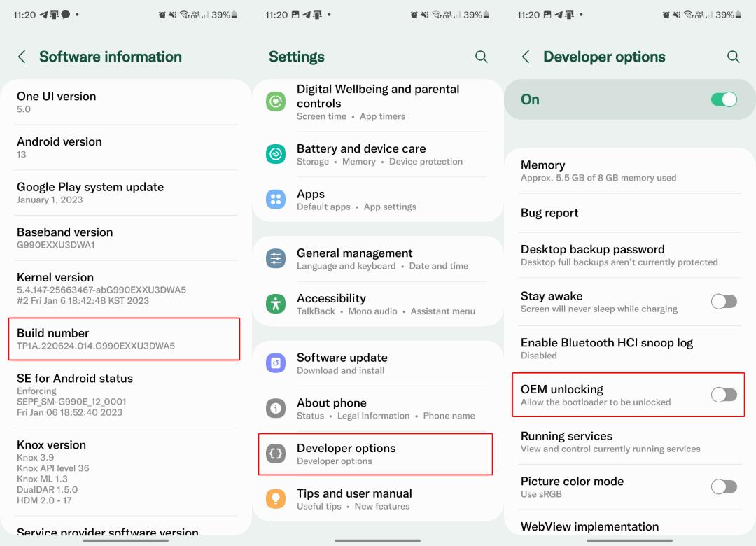Open Software update entry
Screen dimensions: 756x546
pyautogui.click(x=377, y=364)
